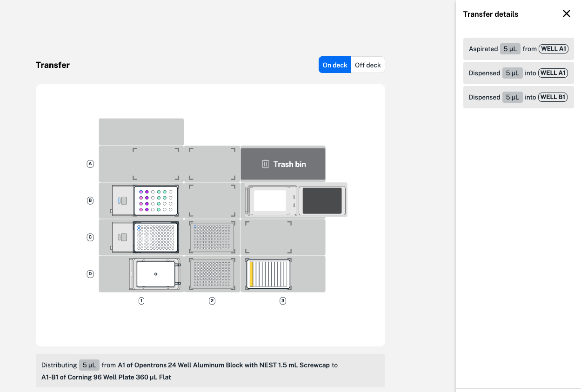
Task: Select the Aspirated 5 µL from WELL A1 step
Action: (518, 49)
